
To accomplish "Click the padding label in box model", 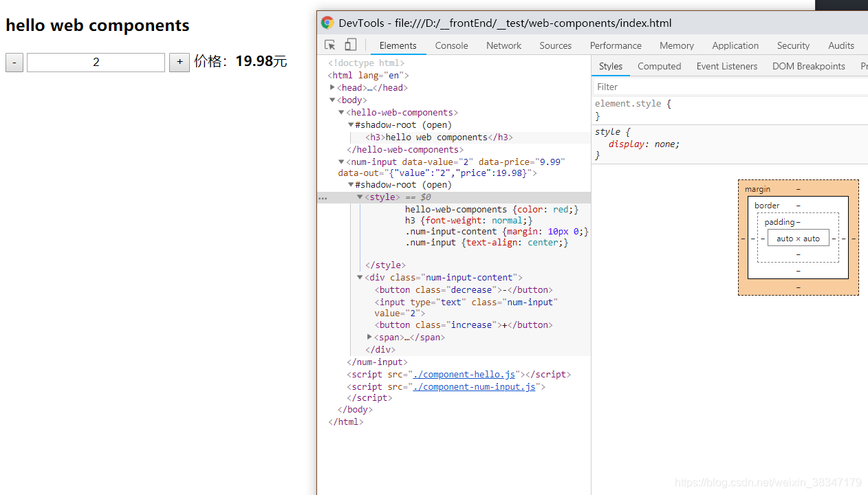I will pyautogui.click(x=779, y=222).
